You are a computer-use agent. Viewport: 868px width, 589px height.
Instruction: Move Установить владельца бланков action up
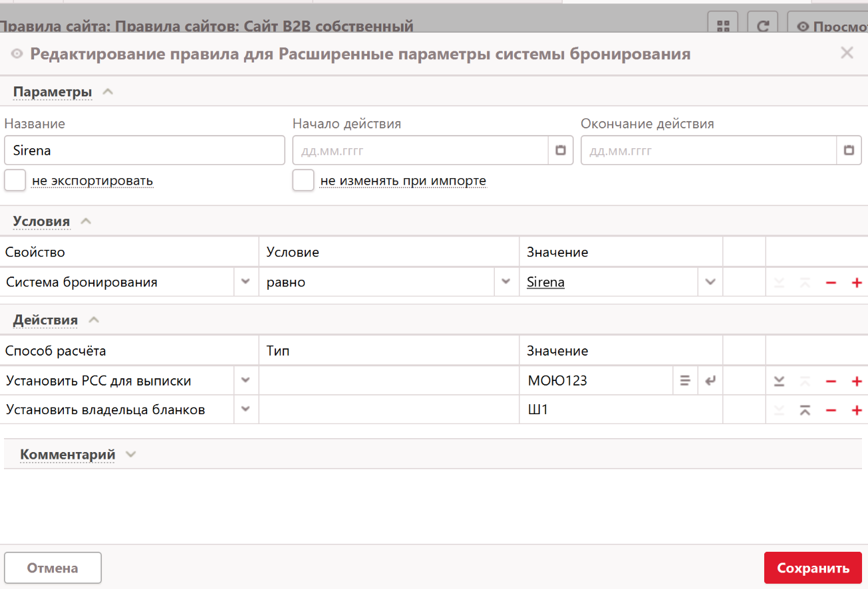(805, 410)
